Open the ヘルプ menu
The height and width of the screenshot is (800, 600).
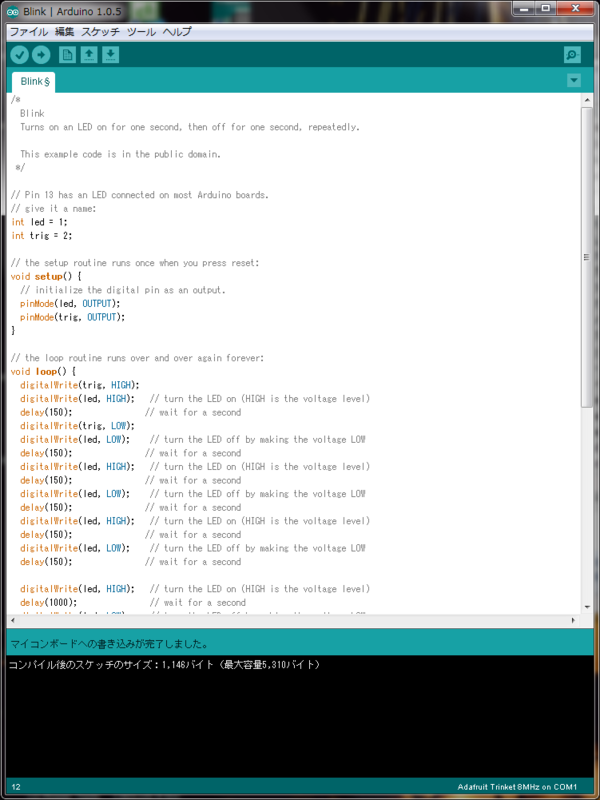(177, 32)
